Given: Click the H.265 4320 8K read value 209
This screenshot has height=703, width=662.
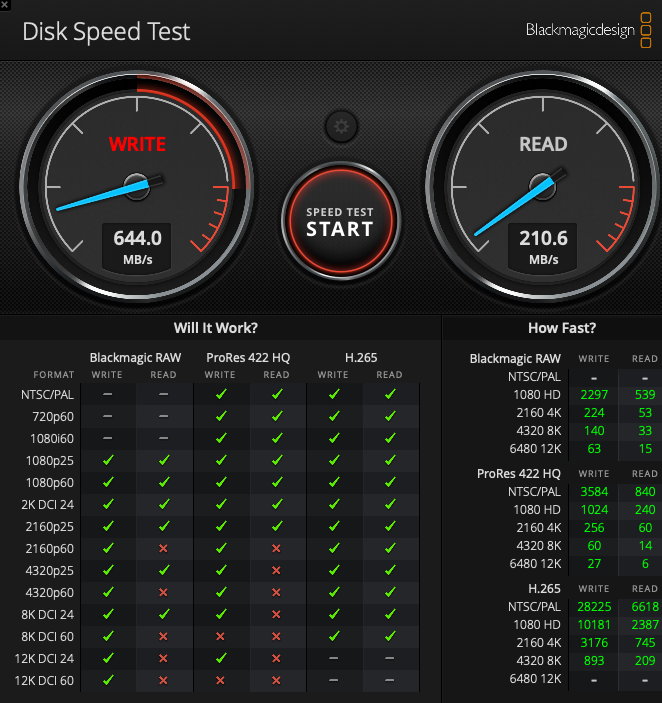Looking at the screenshot, I should click(645, 660).
